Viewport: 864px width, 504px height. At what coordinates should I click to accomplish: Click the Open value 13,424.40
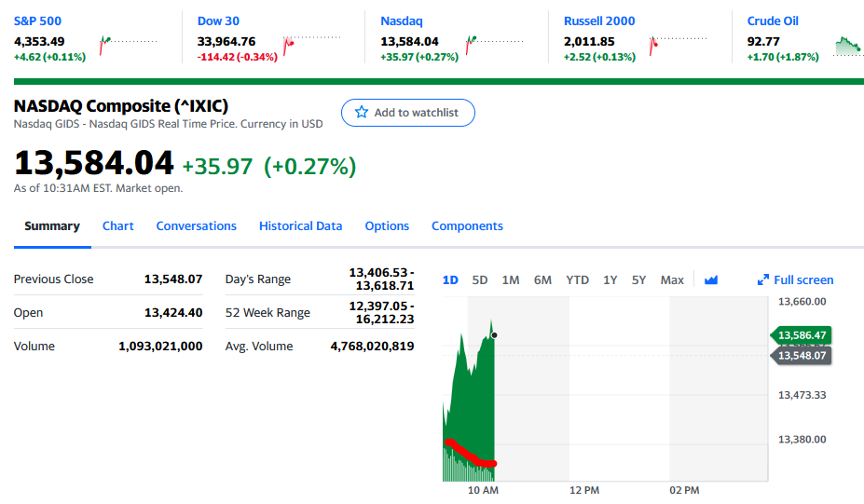pos(173,313)
